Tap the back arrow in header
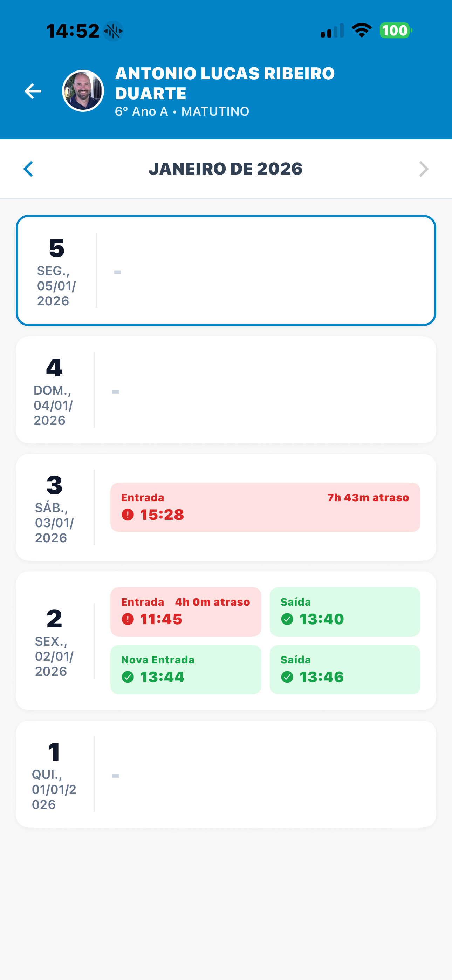This screenshot has height=980, width=452. point(33,91)
